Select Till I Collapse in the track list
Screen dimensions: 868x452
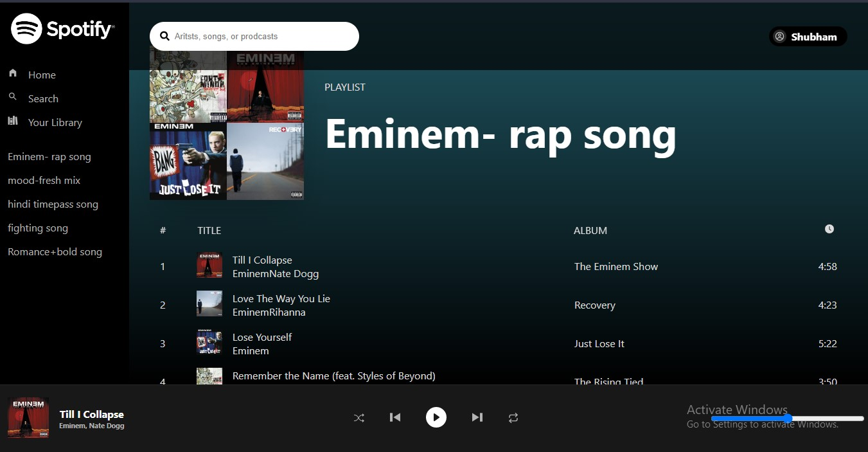(262, 260)
